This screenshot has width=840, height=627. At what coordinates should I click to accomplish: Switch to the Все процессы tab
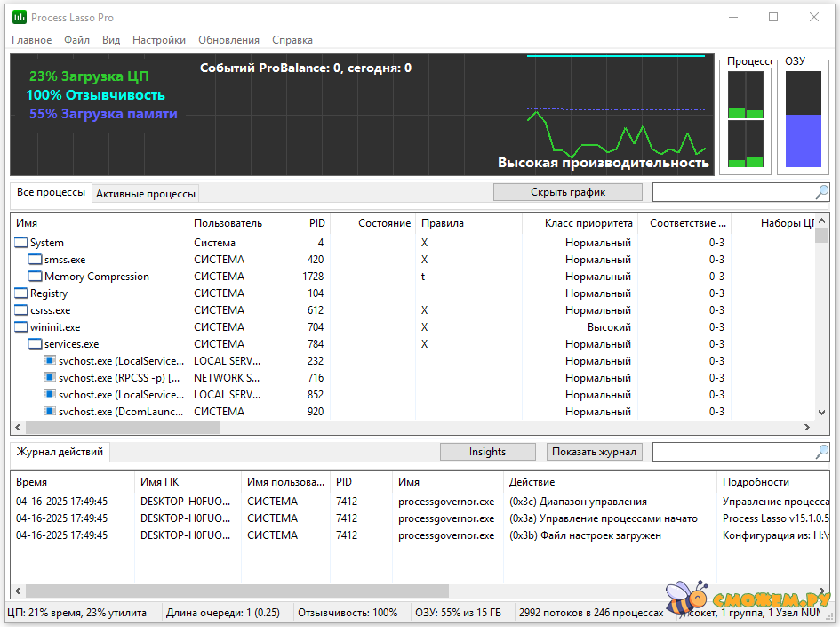pos(51,192)
